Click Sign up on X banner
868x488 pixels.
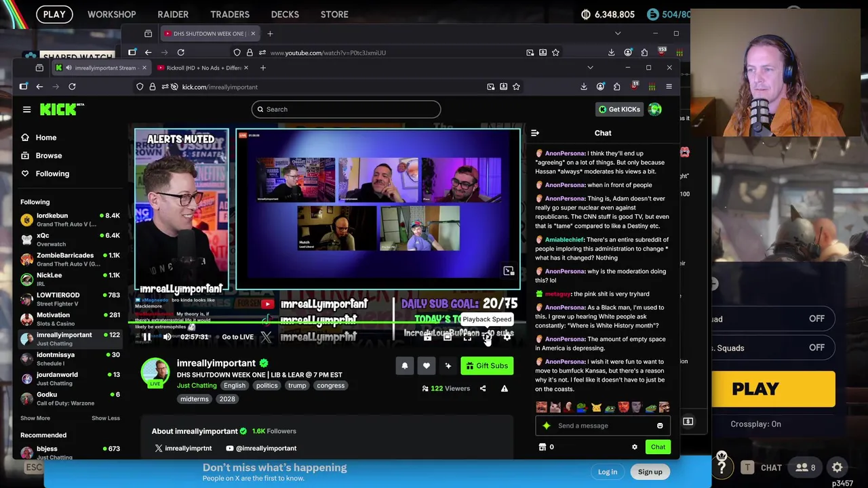pyautogui.click(x=650, y=472)
